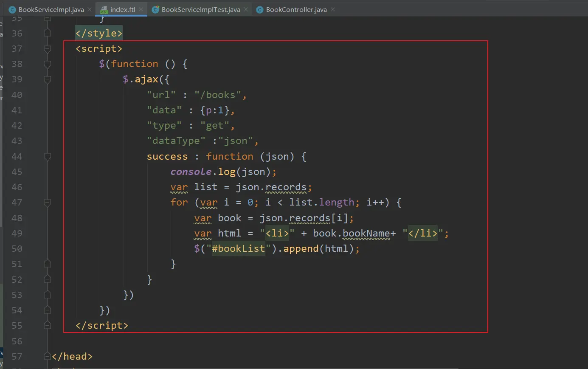
Task: Close the BookServiceImplTest.java tab
Action: coord(246,9)
